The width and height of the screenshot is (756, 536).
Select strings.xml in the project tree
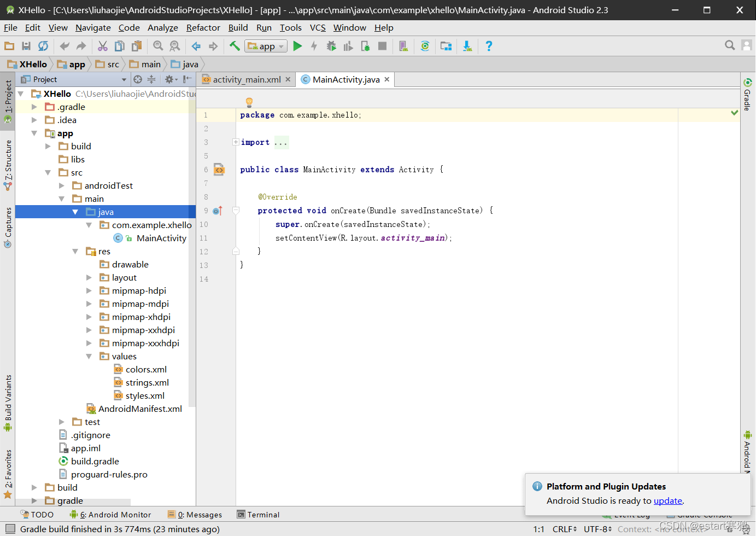click(x=147, y=383)
